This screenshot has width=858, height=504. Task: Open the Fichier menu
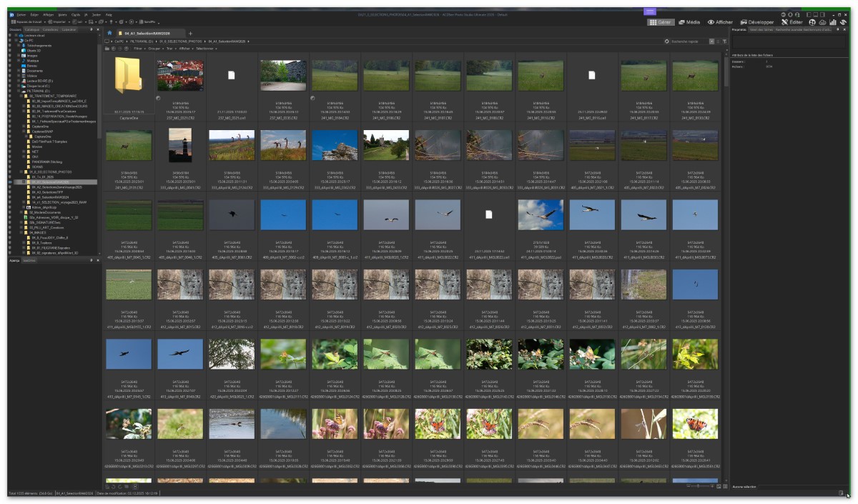(21, 14)
